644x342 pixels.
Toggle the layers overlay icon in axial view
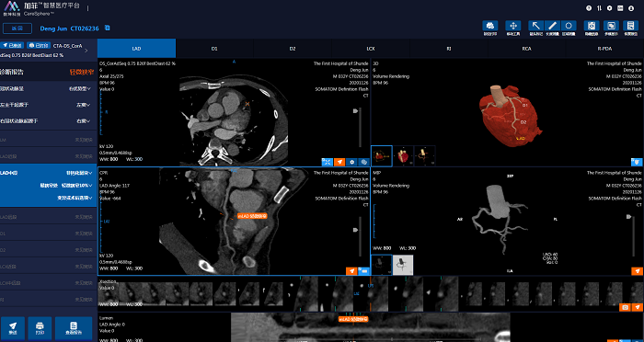pyautogui.click(x=364, y=162)
